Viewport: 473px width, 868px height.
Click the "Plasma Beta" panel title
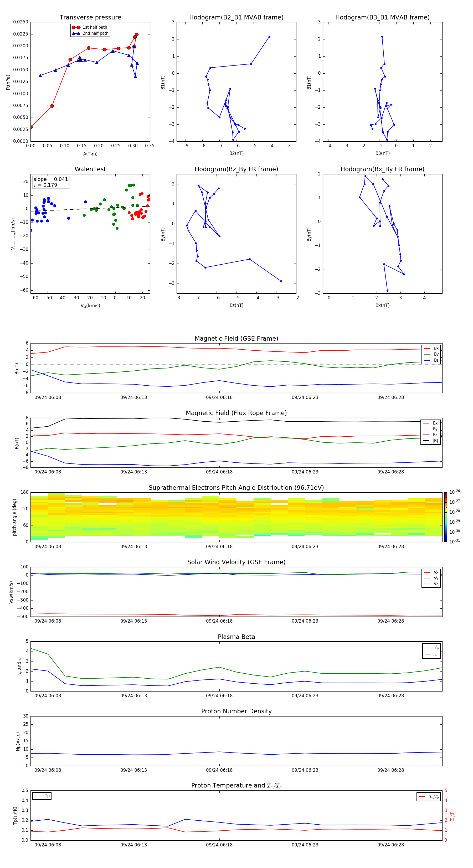(236, 637)
